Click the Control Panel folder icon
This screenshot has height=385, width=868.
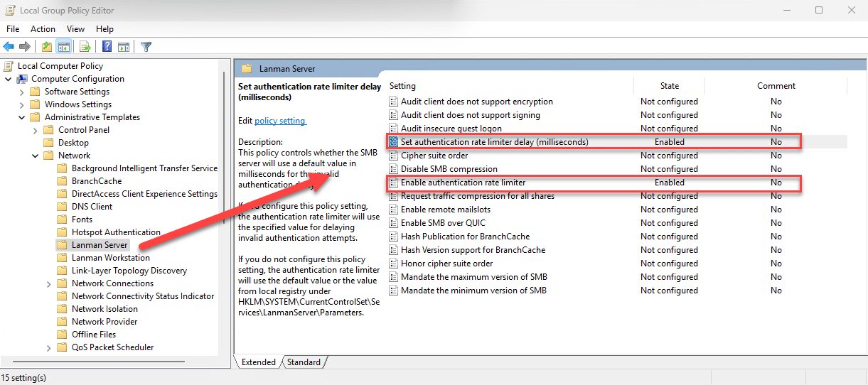pyautogui.click(x=49, y=130)
